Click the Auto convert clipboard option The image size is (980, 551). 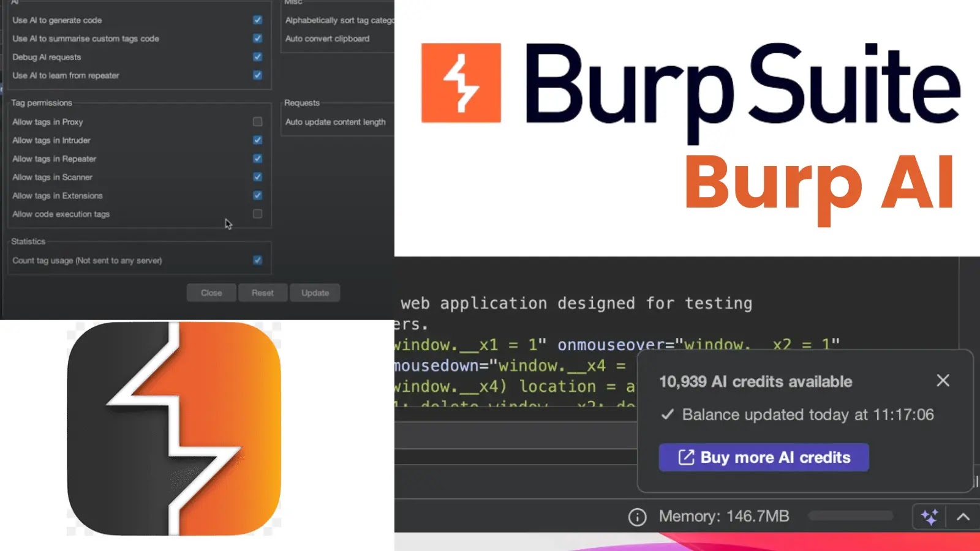pos(327,39)
